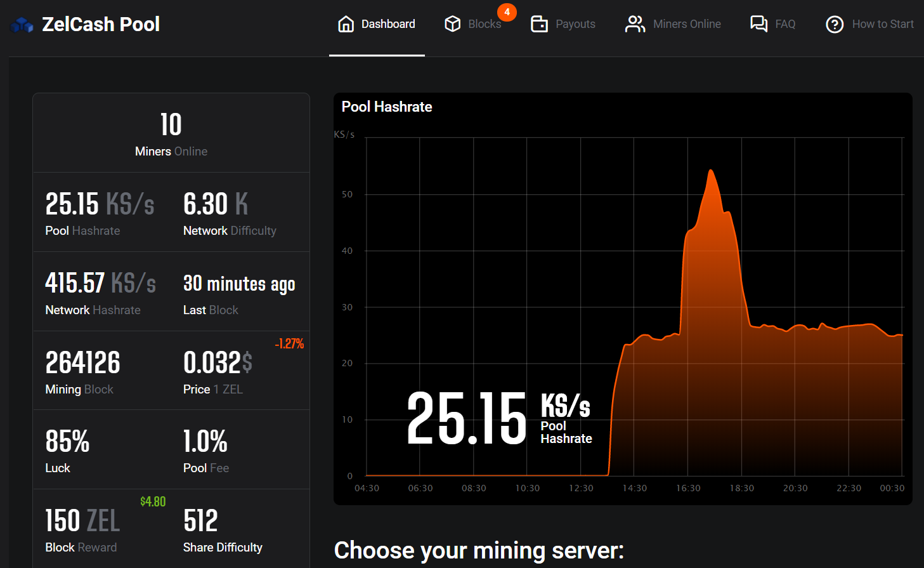Click the orange 4 badge on Blocks

(x=507, y=12)
